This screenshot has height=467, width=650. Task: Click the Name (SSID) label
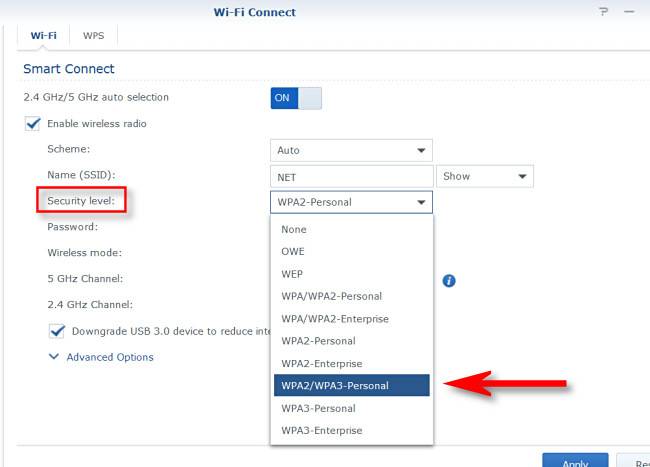coord(81,175)
